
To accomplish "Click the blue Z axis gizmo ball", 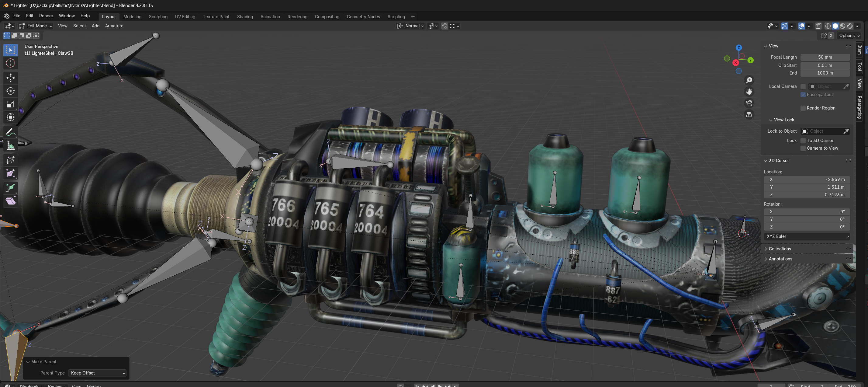I will 738,48.
